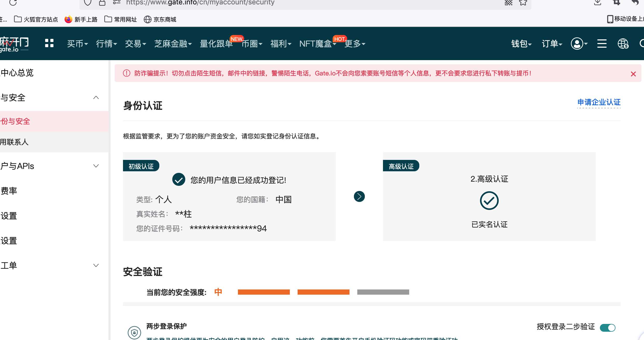Open the 更多 dropdown menu
The image size is (644, 340).
coord(355,44)
